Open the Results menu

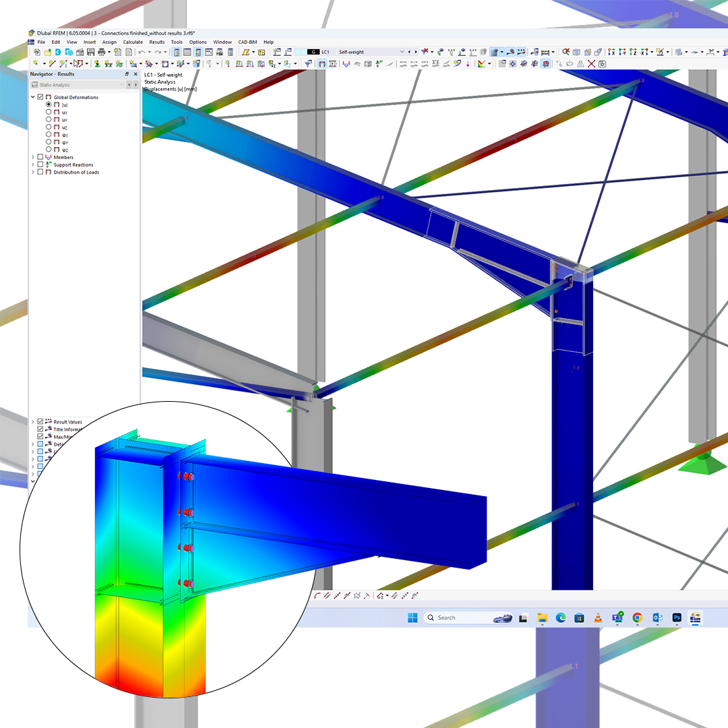point(157,42)
